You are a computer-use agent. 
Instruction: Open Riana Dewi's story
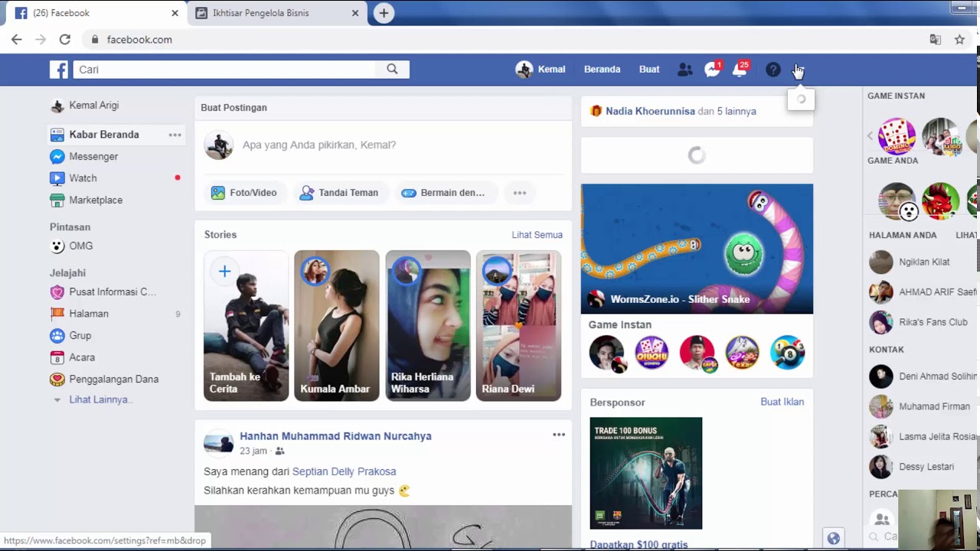[518, 325]
